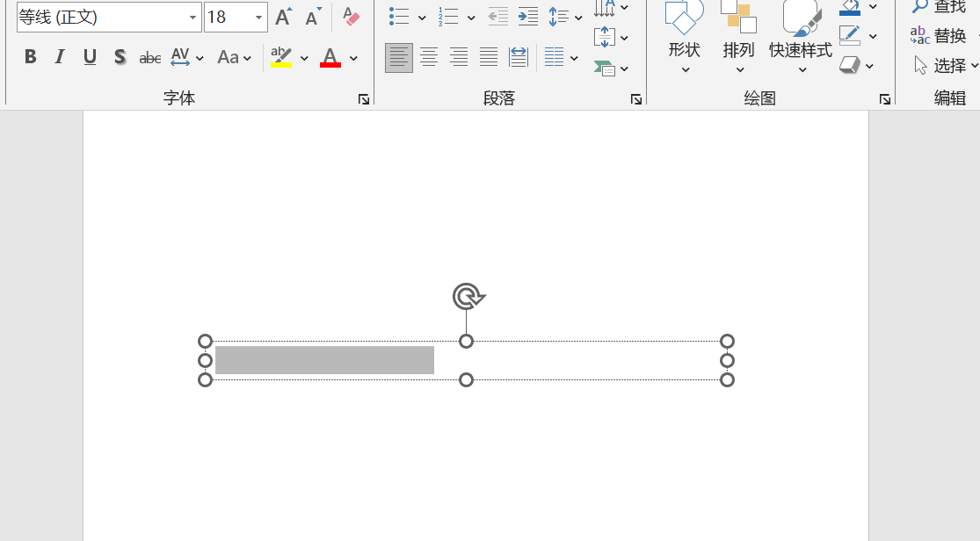
Task: Open the Paragraph dialog launcher
Action: [636, 99]
